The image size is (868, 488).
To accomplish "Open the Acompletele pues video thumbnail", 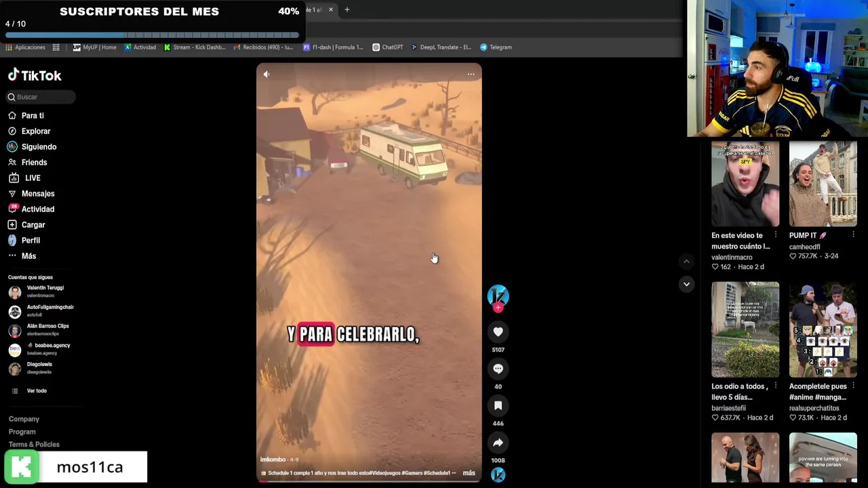I will pos(823,329).
